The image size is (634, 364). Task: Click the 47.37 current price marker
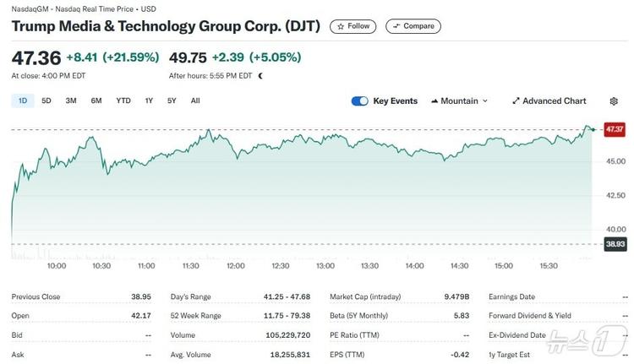[x=615, y=129]
